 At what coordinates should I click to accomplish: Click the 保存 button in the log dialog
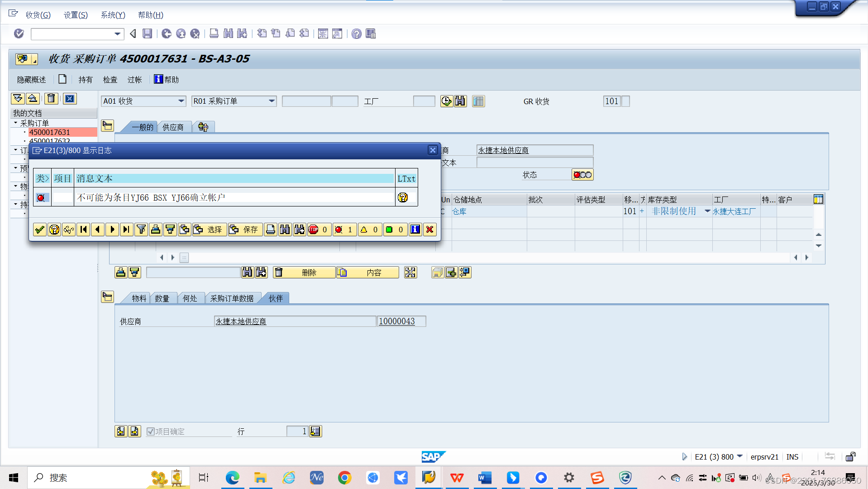click(x=245, y=230)
